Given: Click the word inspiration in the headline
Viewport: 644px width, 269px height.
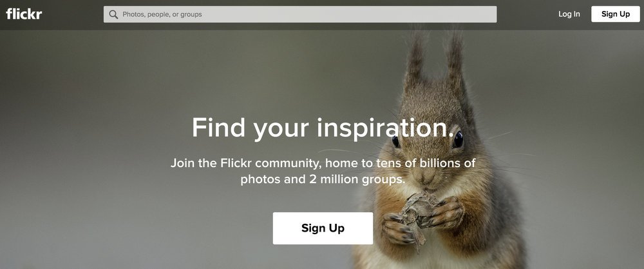Looking at the screenshot, I should point(385,128).
